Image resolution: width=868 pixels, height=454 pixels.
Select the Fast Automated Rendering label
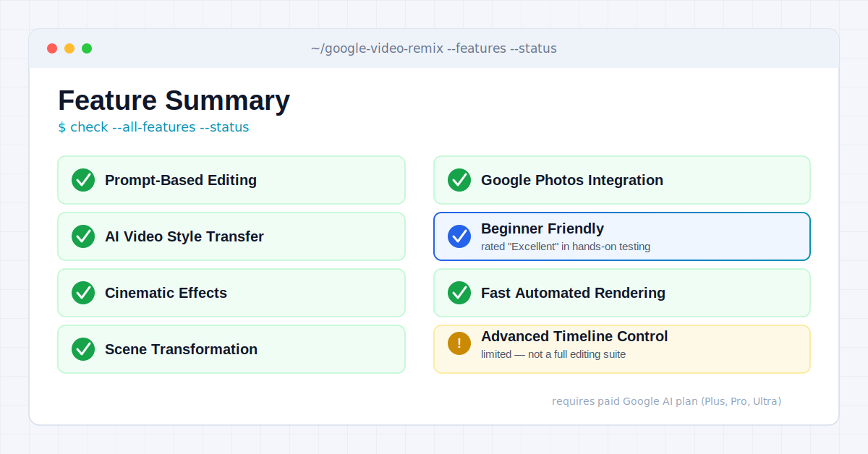click(x=573, y=293)
